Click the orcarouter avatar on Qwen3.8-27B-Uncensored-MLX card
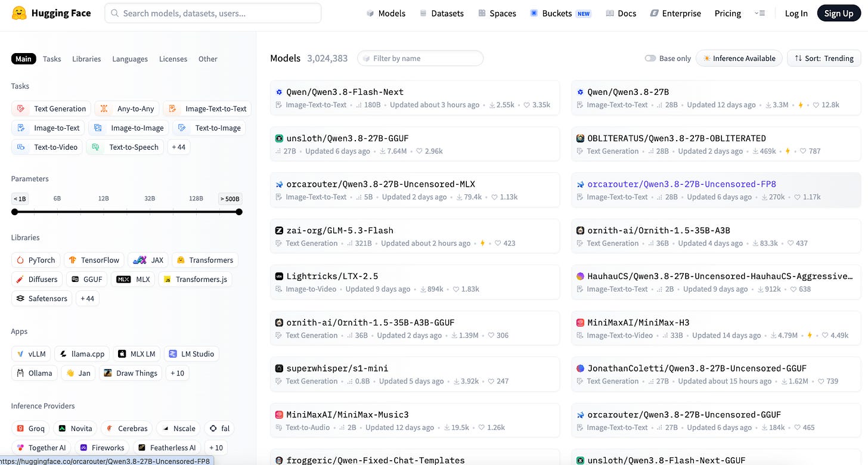Screen dimensions: 868x465 click(279, 184)
